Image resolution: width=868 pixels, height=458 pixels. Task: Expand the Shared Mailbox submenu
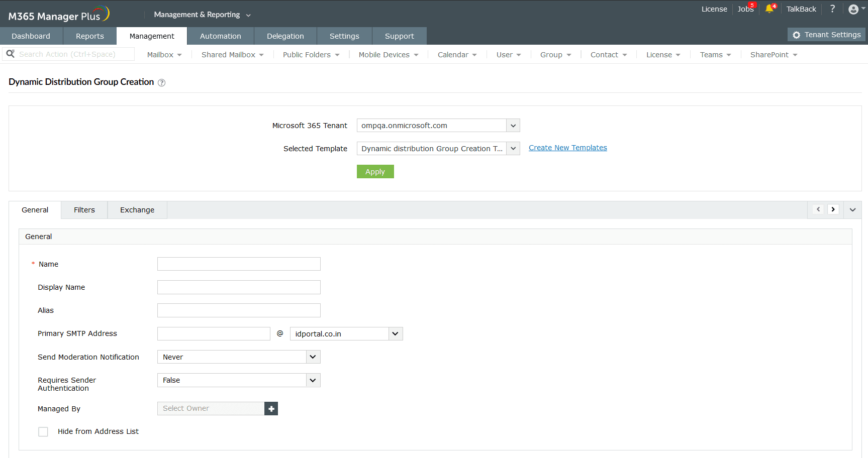(x=233, y=55)
